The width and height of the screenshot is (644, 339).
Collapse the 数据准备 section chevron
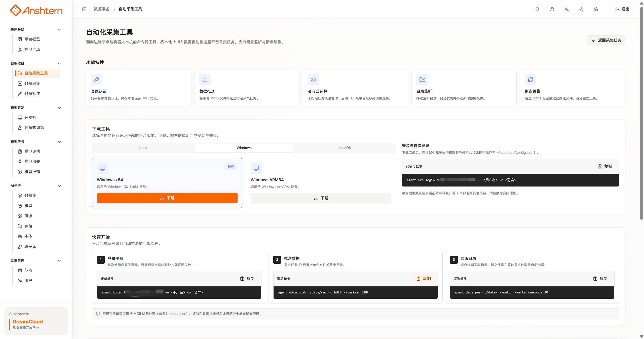59,64
